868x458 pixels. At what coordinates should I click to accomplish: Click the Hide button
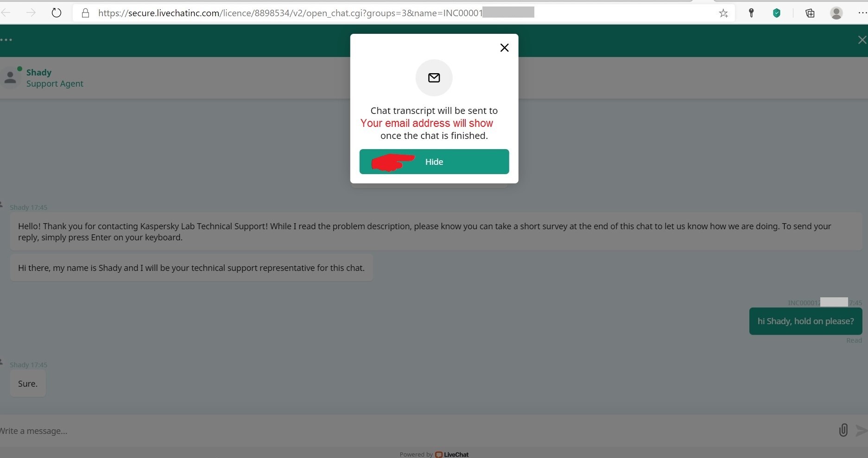434,162
